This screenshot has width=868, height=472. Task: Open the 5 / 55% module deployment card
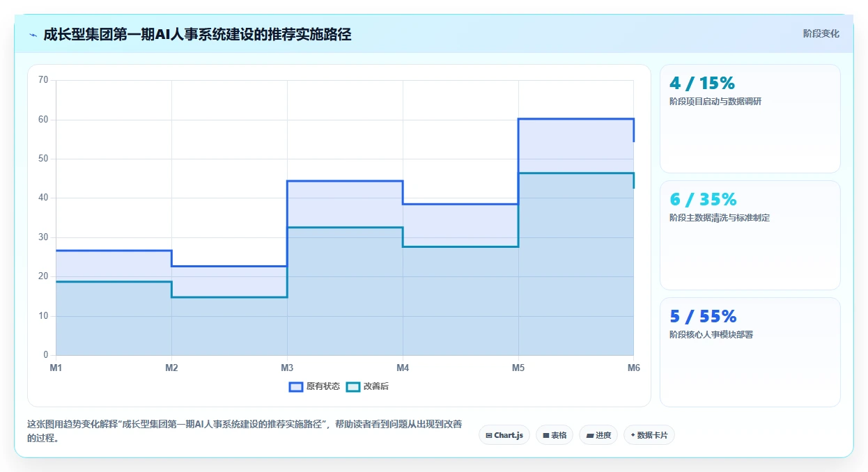point(750,352)
